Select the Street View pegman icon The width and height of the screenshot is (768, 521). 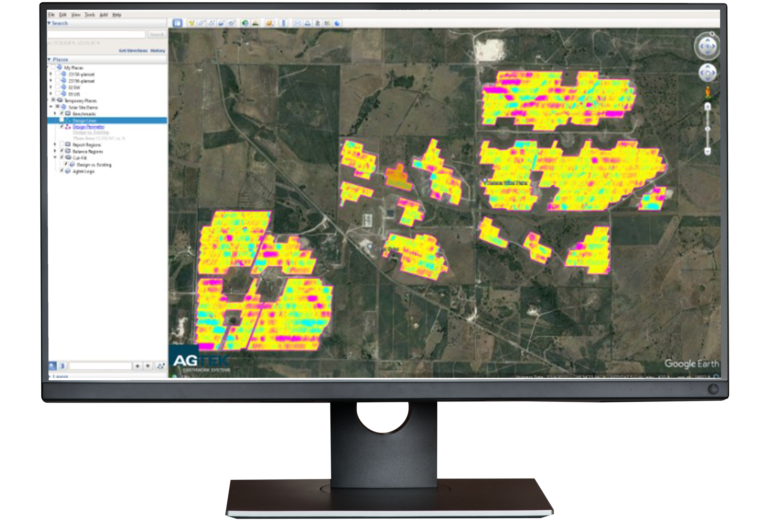[x=707, y=93]
